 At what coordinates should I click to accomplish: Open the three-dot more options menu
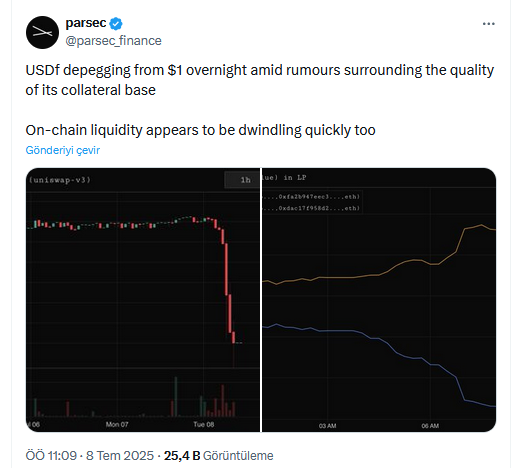tap(488, 24)
